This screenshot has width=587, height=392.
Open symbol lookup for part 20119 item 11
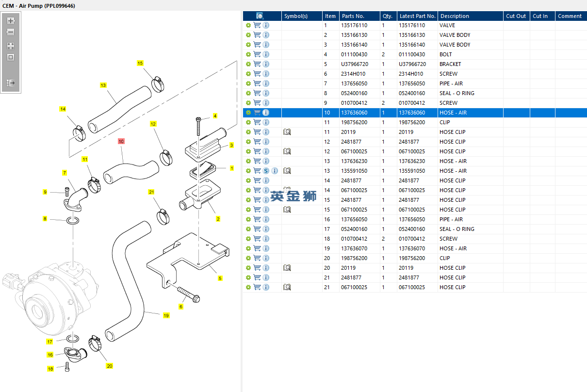287,132
